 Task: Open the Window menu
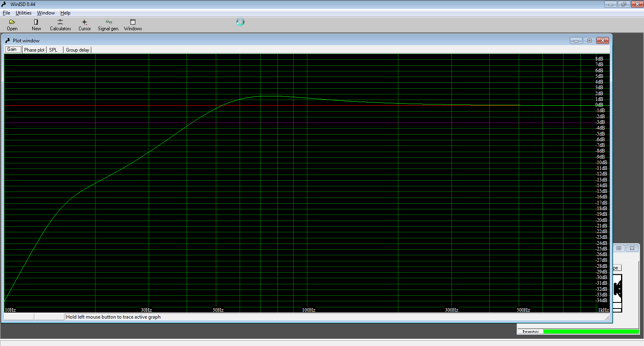coord(46,13)
